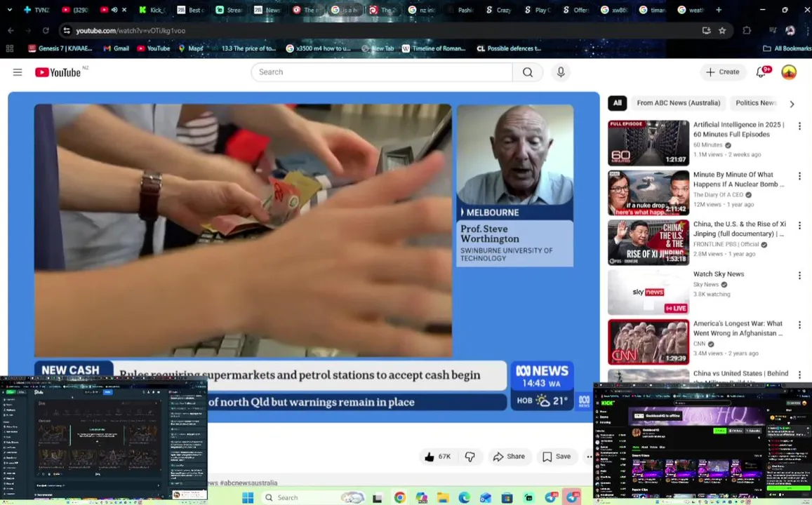Open options for China vs United States video
The height and width of the screenshot is (505, 812).
tap(799, 375)
